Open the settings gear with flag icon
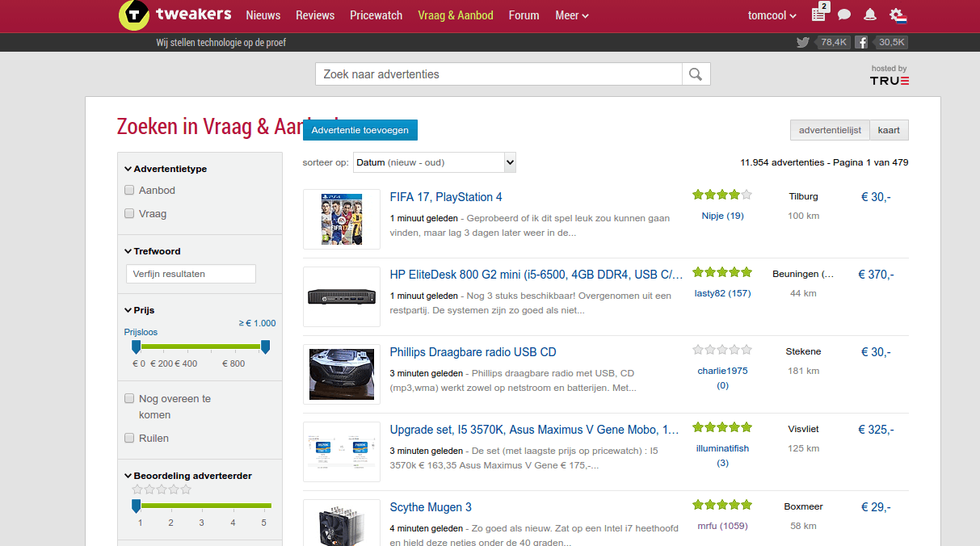 [898, 15]
